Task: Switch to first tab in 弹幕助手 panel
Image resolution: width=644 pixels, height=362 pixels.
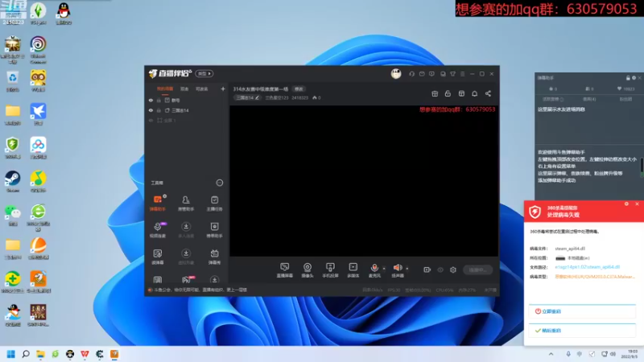Action: coord(553,99)
